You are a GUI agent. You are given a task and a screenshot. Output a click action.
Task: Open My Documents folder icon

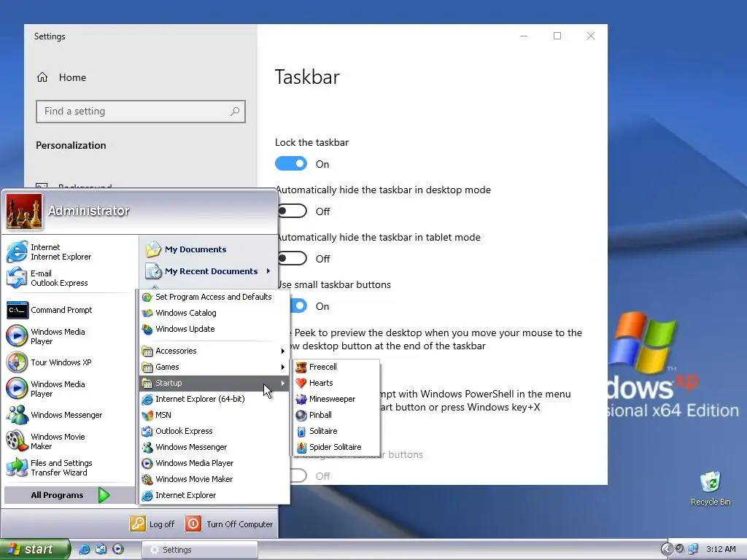[153, 249]
